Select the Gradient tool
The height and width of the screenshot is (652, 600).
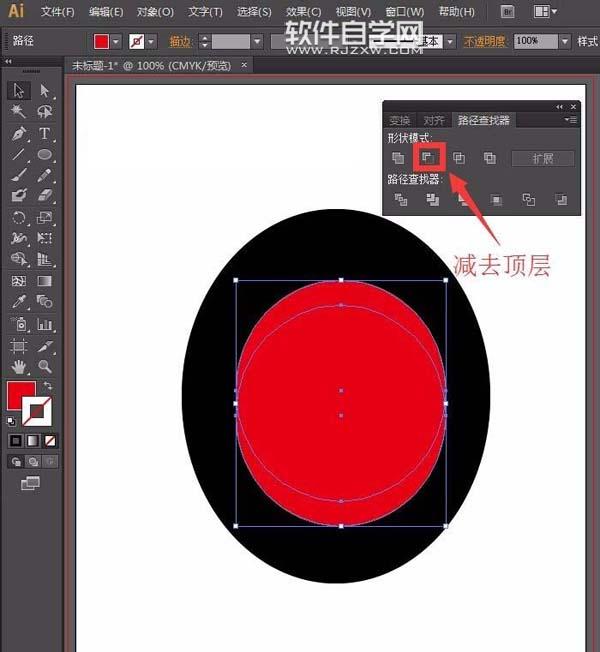(x=44, y=281)
